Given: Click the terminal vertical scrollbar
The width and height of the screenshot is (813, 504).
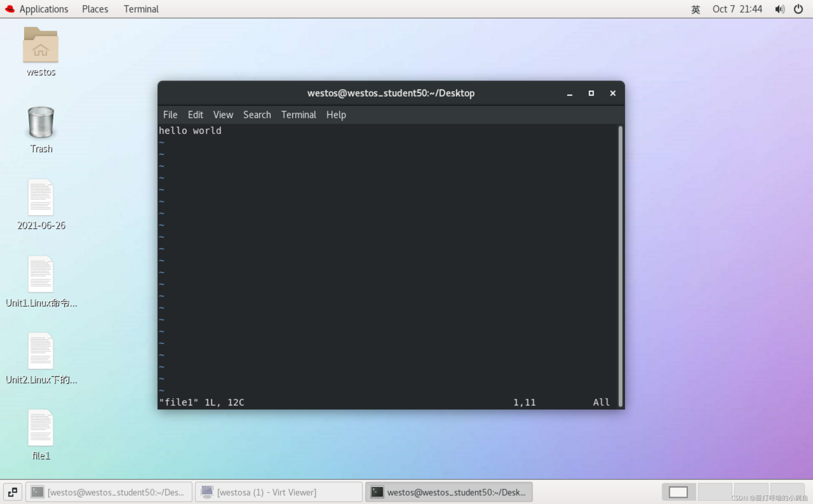Looking at the screenshot, I should 620,266.
